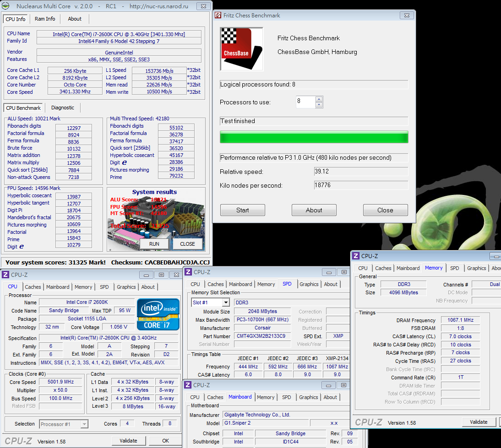Click the Nuclearus app icon in its title bar
The height and width of the screenshot is (448, 501).
pos(5,6)
